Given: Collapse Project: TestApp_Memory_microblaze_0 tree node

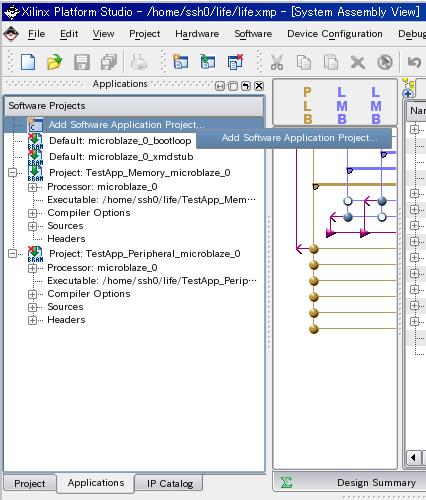Looking at the screenshot, I should pyautogui.click(x=13, y=173).
